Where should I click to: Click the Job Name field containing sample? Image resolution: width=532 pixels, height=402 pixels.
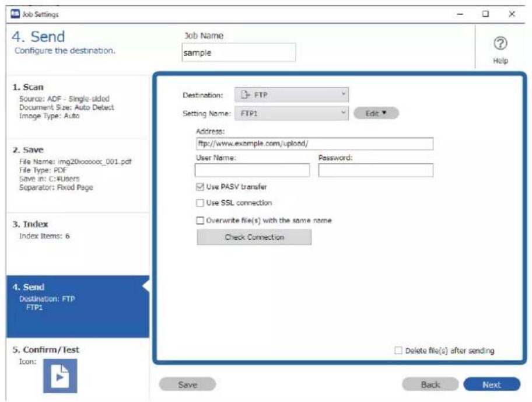click(239, 53)
